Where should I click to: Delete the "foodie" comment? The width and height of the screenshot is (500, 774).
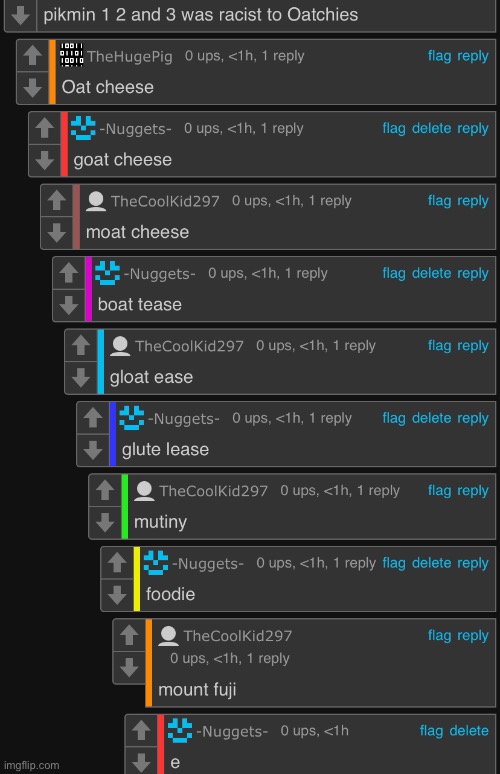click(x=431, y=563)
